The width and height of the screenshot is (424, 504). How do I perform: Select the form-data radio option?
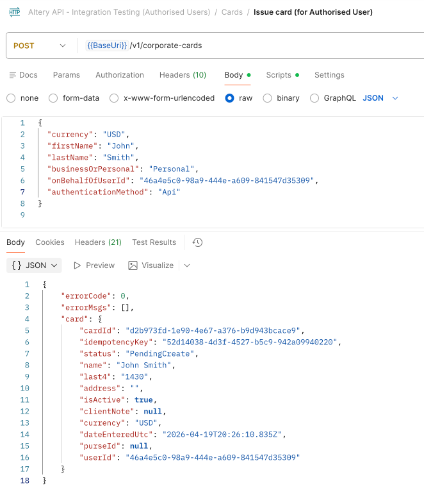(53, 98)
